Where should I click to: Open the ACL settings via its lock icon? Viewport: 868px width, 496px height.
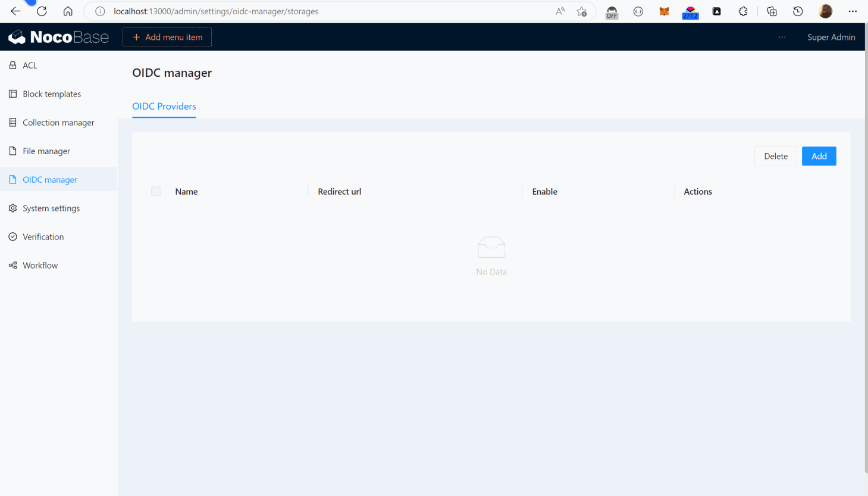12,65
